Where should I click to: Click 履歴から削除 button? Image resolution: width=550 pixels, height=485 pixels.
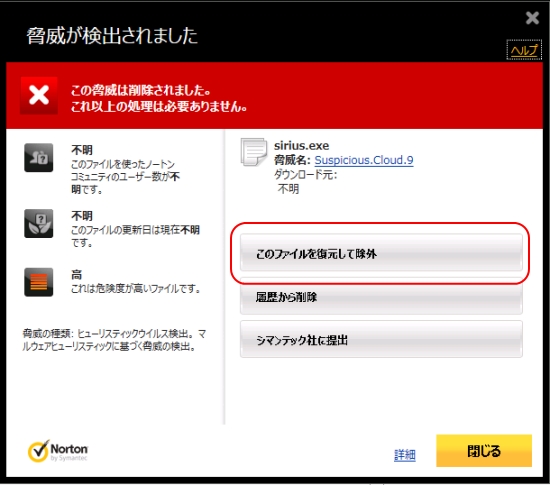pos(381,297)
